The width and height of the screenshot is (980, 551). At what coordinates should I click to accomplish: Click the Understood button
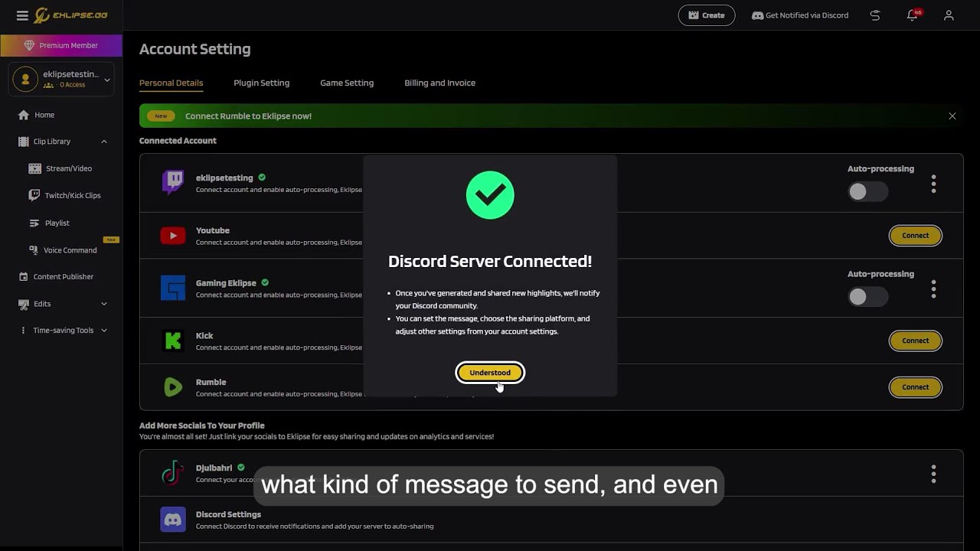click(490, 373)
